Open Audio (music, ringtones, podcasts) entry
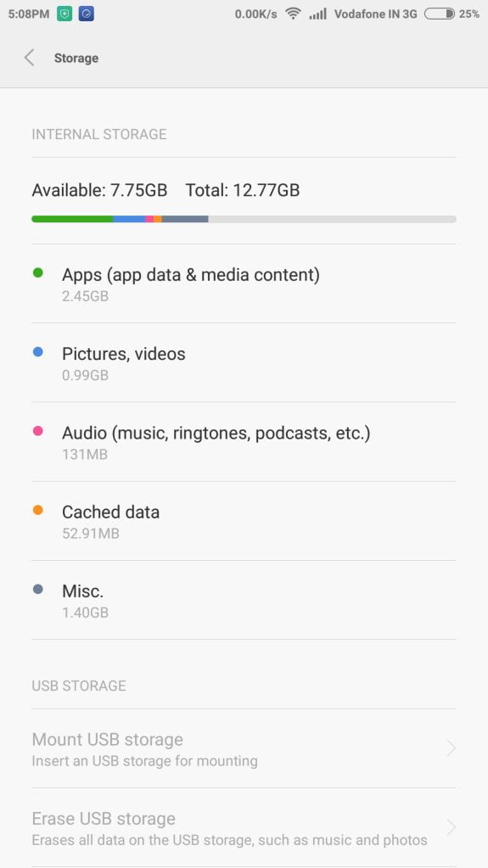The width and height of the screenshot is (488, 868). click(244, 442)
